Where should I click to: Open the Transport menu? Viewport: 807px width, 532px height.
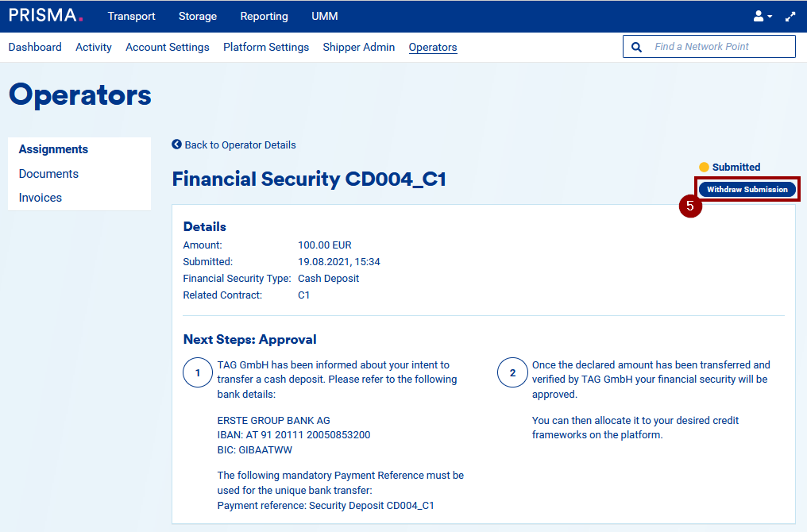coord(131,16)
